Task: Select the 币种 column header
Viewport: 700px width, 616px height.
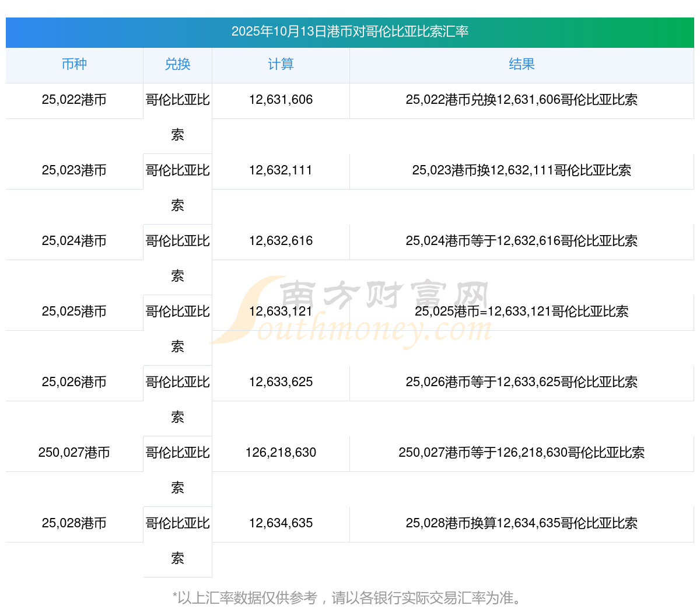Action: click(x=74, y=64)
